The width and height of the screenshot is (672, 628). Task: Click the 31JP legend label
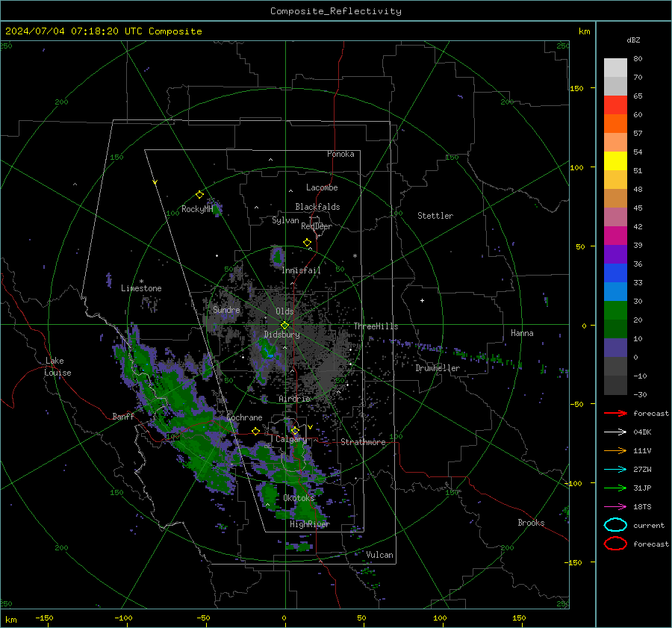click(642, 488)
